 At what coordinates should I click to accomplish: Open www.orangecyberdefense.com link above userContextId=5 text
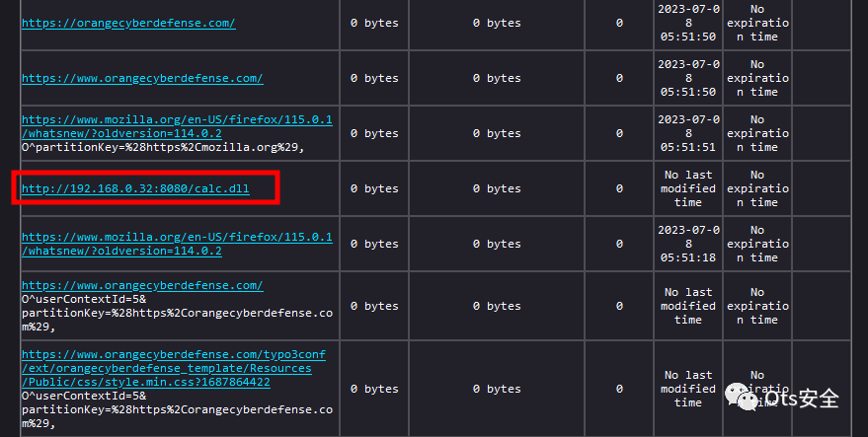click(142, 285)
